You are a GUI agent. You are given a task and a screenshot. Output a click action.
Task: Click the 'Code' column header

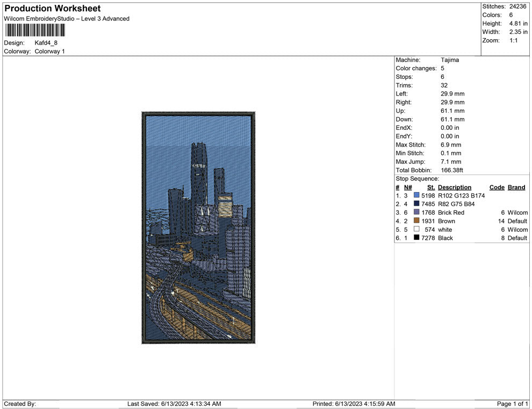point(497,187)
